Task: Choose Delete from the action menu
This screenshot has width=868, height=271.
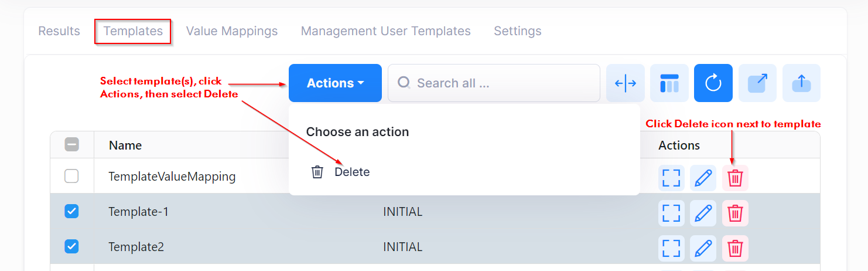Action: tap(351, 172)
